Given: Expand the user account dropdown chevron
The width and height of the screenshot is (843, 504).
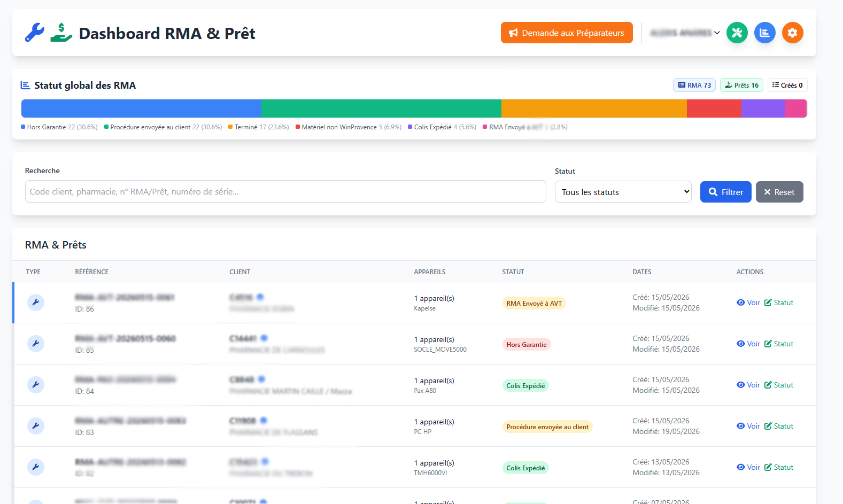Looking at the screenshot, I should pos(717,33).
